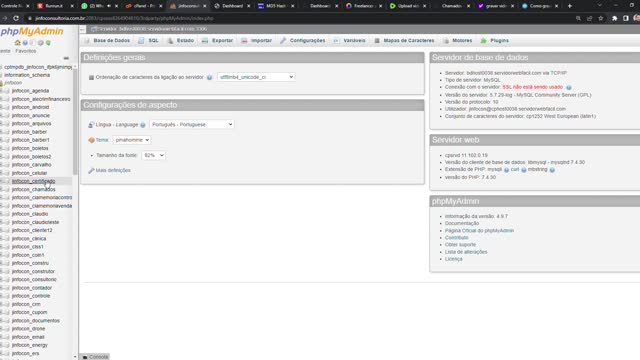
Task: Select jinfocon_barber1 database
Action: point(31,140)
